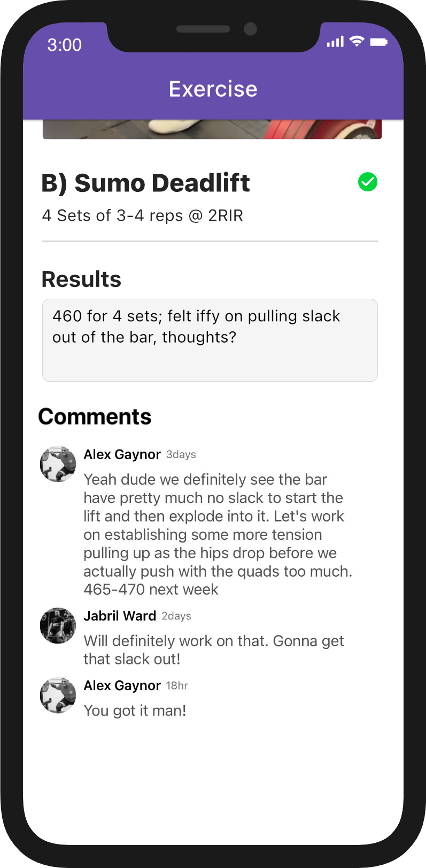Click the 2days comment timestamp
Image resolution: width=426 pixels, height=868 pixels.
[x=176, y=616]
